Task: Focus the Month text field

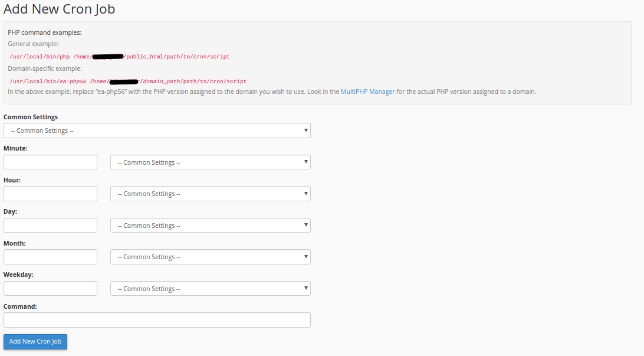Action: click(x=51, y=257)
